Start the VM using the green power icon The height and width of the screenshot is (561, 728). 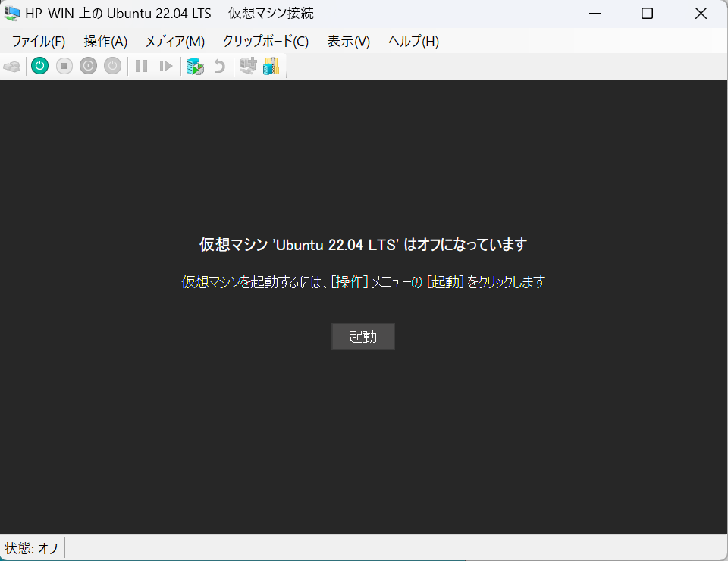(x=39, y=66)
